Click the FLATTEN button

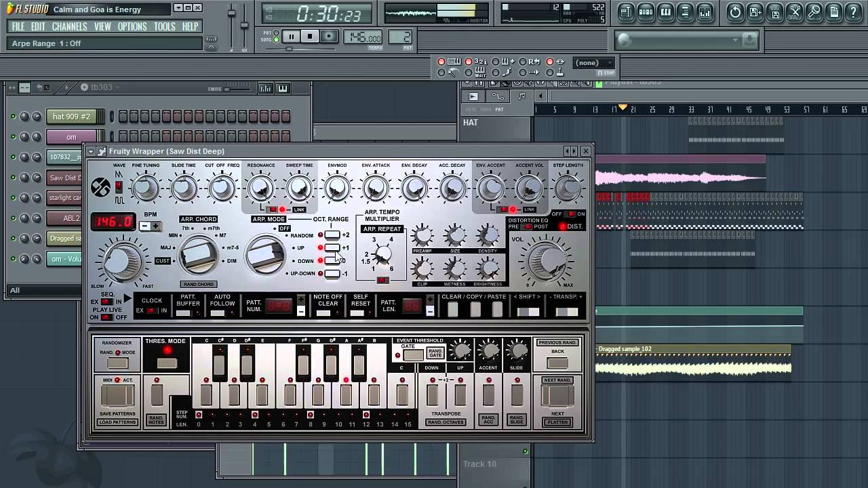(557, 422)
